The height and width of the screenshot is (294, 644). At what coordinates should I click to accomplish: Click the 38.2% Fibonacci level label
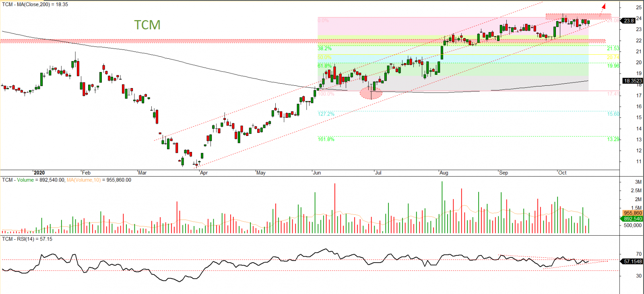[325, 48]
